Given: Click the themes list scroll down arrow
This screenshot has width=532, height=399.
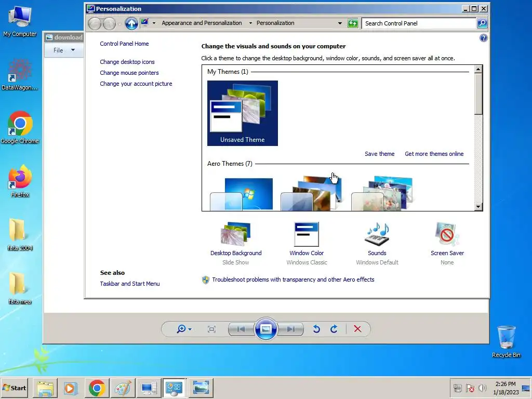Looking at the screenshot, I should coord(478,207).
